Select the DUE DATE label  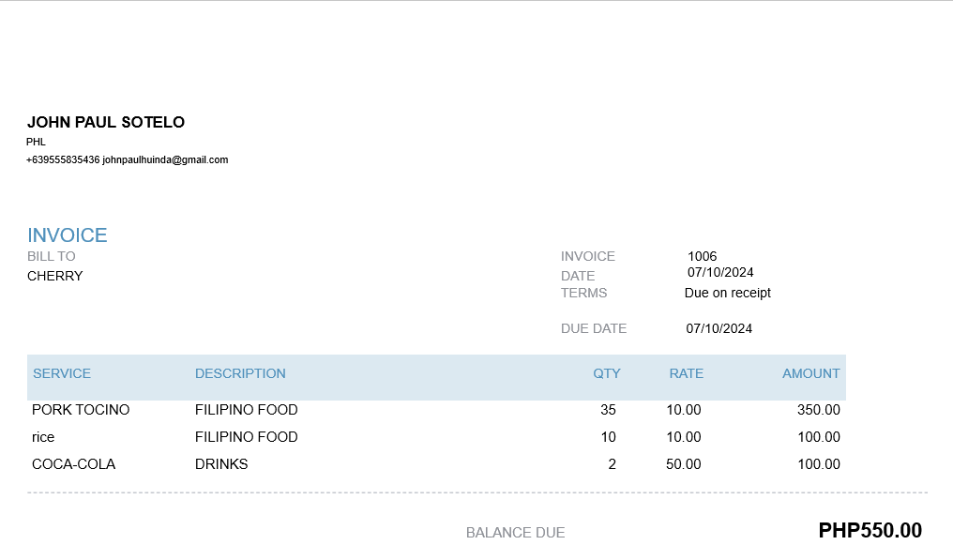coord(594,328)
